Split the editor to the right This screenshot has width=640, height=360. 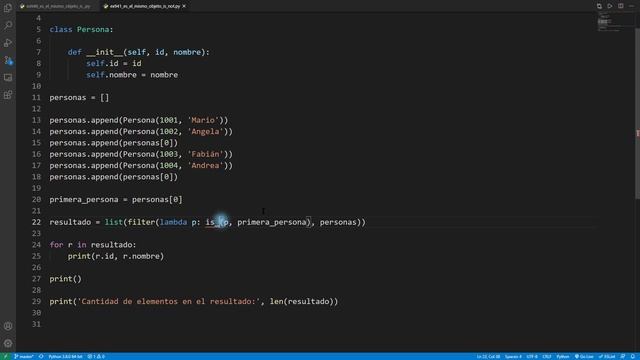pyautogui.click(x=621, y=6)
